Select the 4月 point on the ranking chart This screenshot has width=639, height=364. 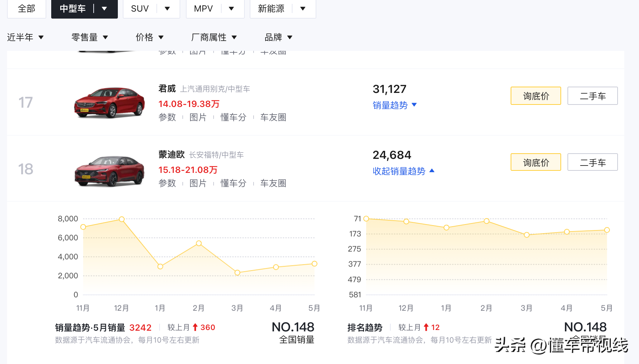567,232
